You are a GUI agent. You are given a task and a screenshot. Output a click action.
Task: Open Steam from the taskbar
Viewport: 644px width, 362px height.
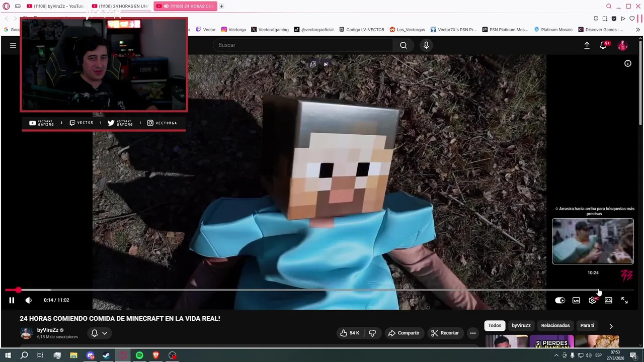[x=107, y=355]
